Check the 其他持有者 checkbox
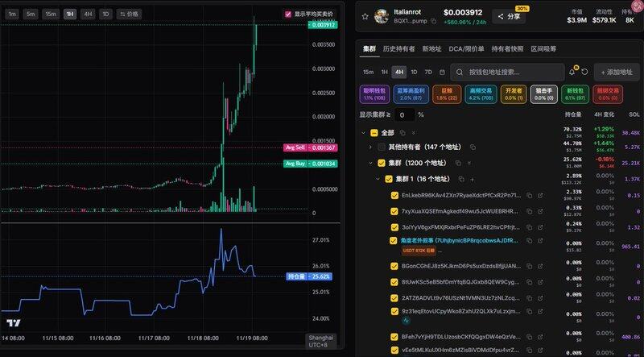The image size is (644, 357). (x=382, y=147)
